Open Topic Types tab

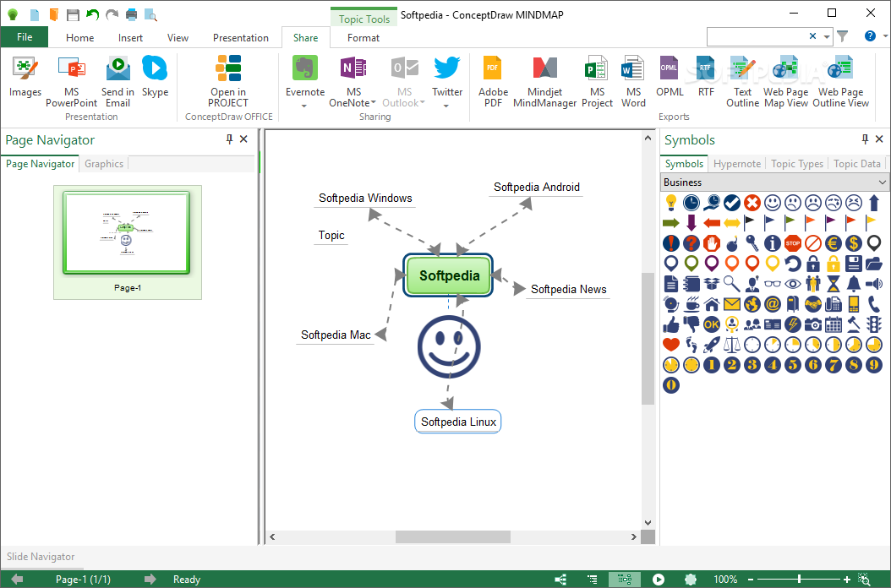[x=796, y=164]
